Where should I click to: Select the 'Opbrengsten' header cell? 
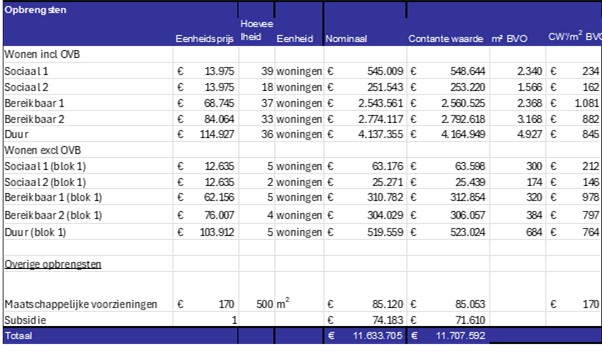pos(35,10)
